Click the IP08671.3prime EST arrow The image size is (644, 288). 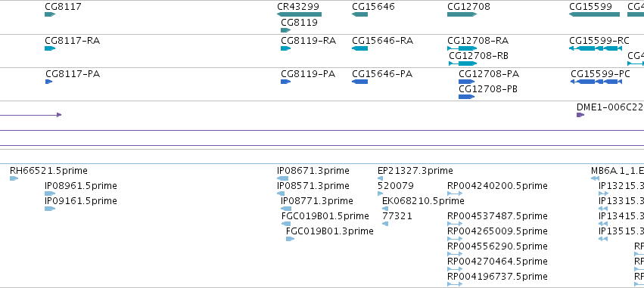[282, 178]
